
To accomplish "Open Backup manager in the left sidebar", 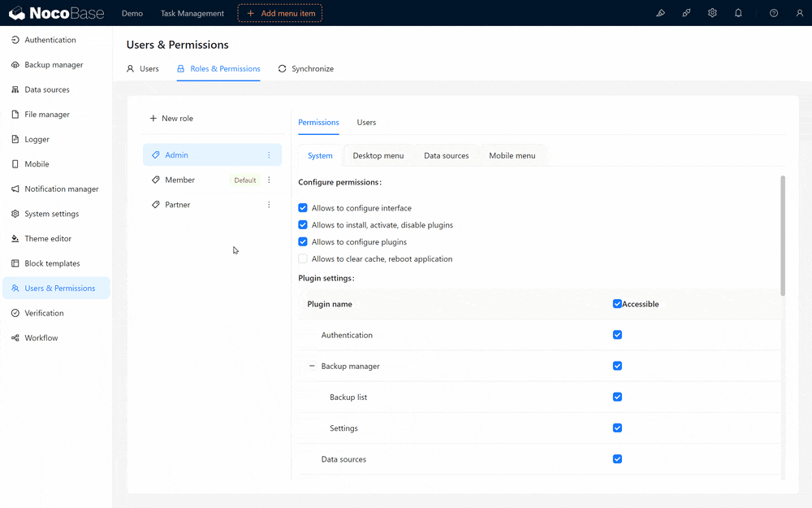I will [57, 65].
